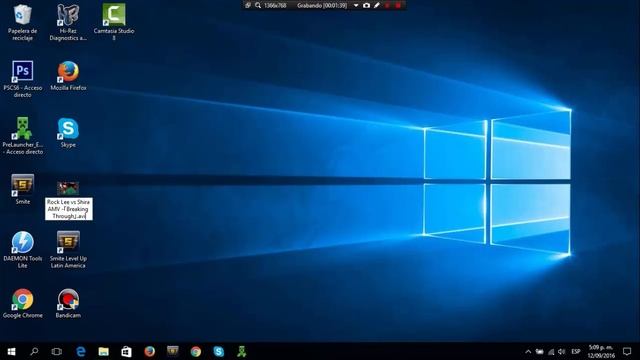The width and height of the screenshot is (640, 360).
Task: Select the PSCS6 Photoshop desktop shortcut
Action: point(22,79)
